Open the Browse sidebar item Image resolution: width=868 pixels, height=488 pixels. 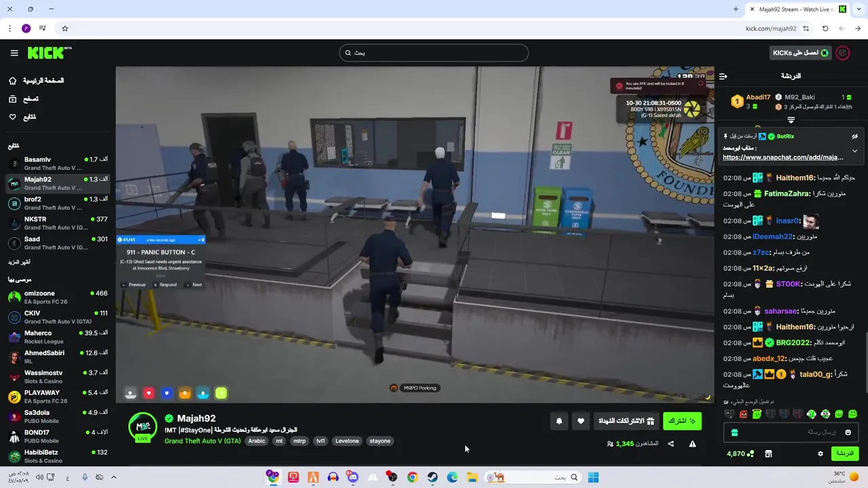(x=24, y=99)
